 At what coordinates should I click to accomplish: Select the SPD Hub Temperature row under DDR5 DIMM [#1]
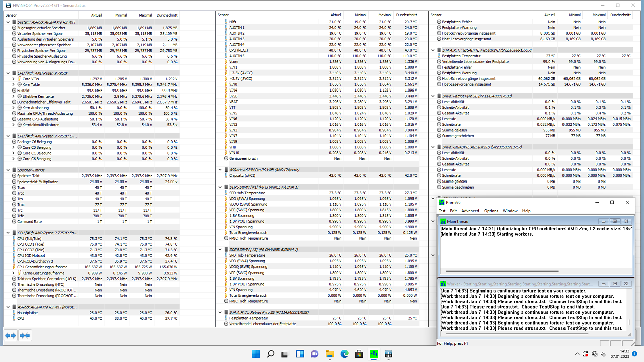317,193
